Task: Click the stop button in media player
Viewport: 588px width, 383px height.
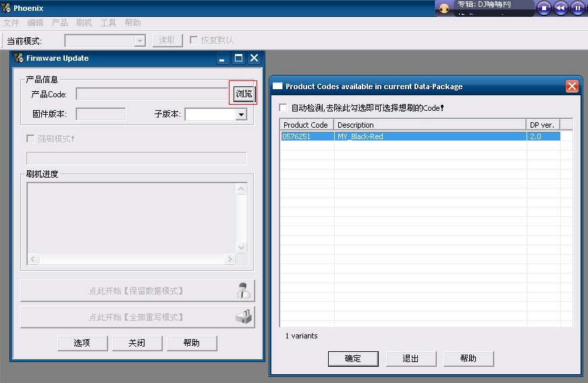Action: click(544, 8)
